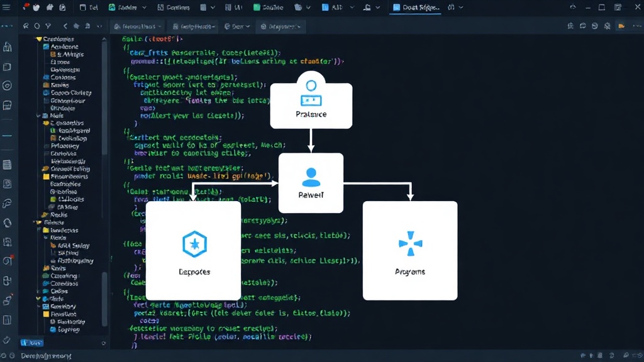Screen dimensions: 644x362
Task: Click the blue person icon on the Rewerl node
Action: pos(311,177)
